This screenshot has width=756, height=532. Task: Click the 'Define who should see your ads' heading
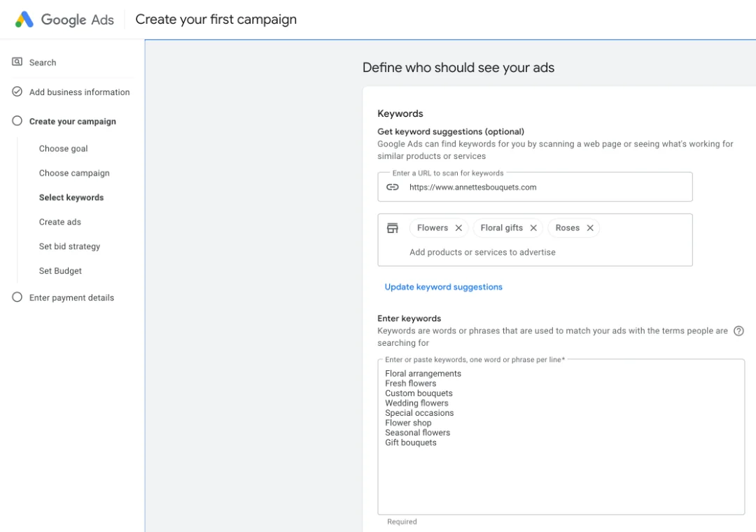coord(458,67)
